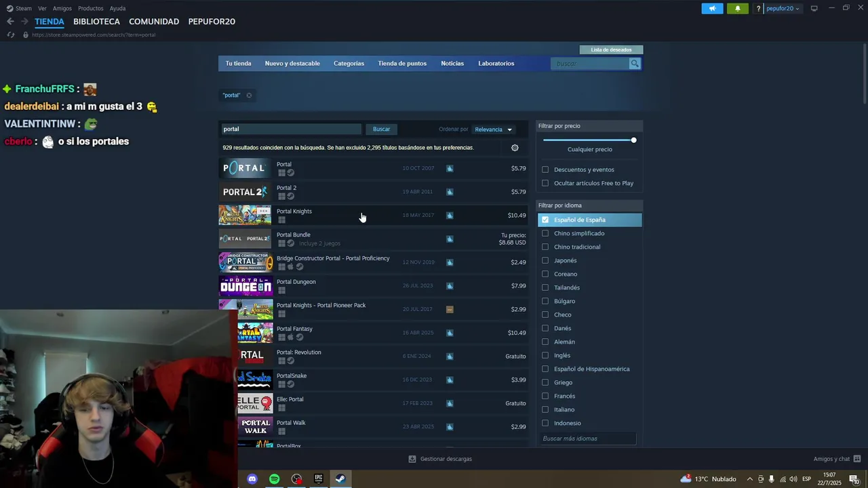Reload the store page
This screenshot has height=488, width=868.
tap(11, 35)
